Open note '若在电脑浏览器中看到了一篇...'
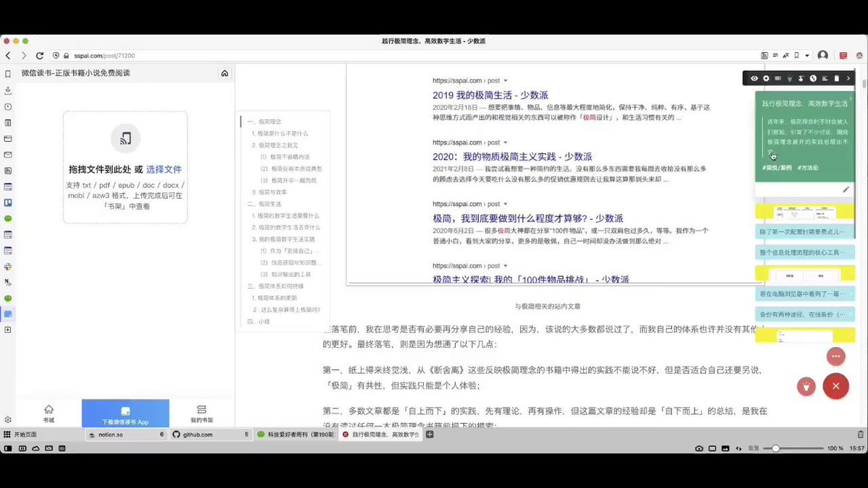The image size is (868, 488). click(x=805, y=294)
